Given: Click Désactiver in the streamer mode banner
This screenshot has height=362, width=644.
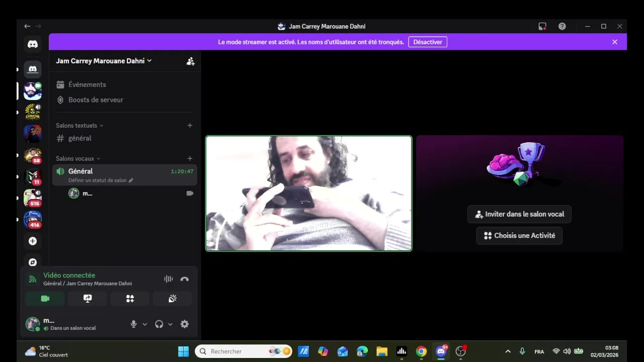Looking at the screenshot, I should 428,42.
